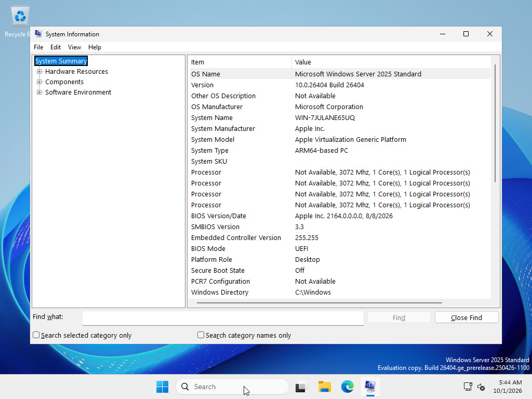Maximize the System Information window

[466, 34]
